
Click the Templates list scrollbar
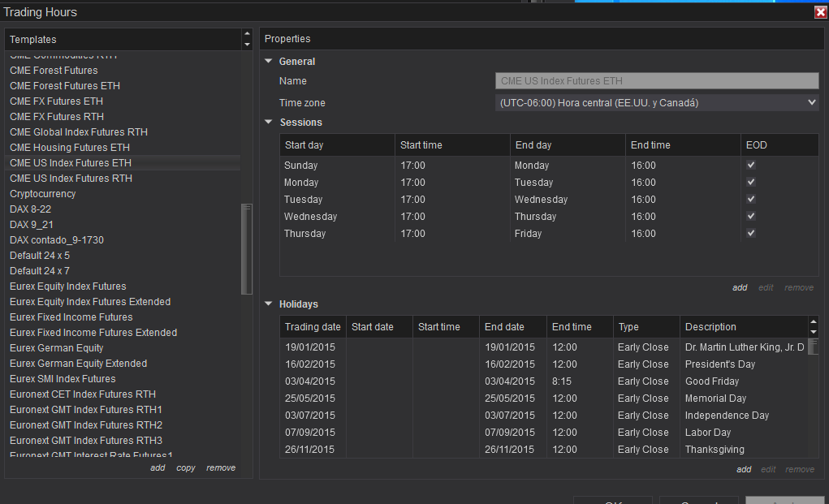click(247, 248)
